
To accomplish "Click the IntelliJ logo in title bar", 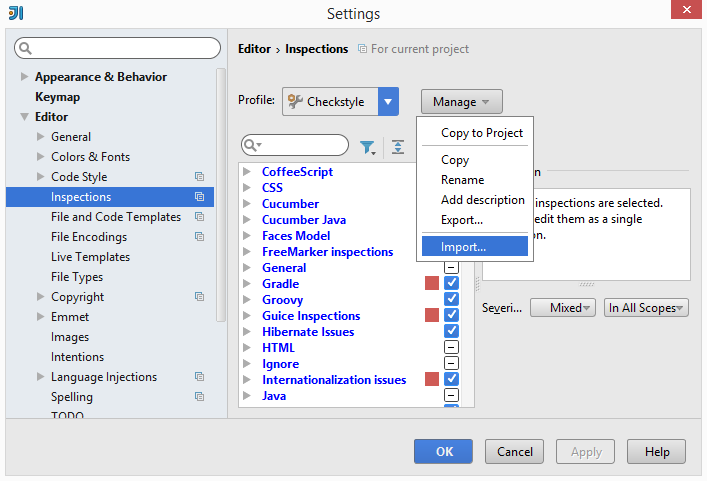I will click(16, 13).
